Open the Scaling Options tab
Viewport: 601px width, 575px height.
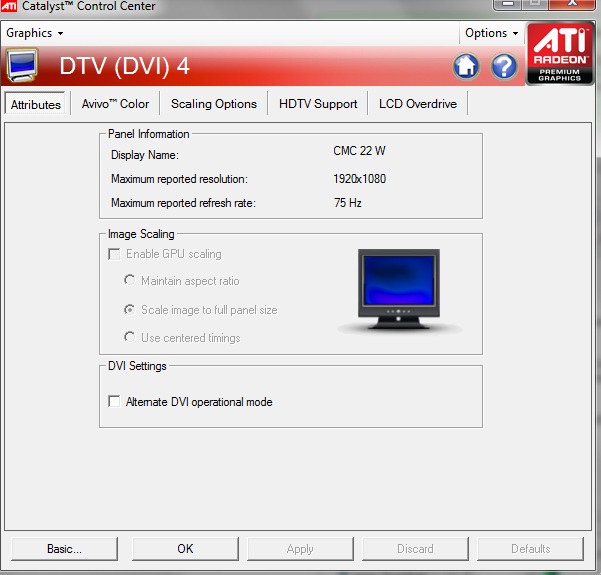coord(214,104)
